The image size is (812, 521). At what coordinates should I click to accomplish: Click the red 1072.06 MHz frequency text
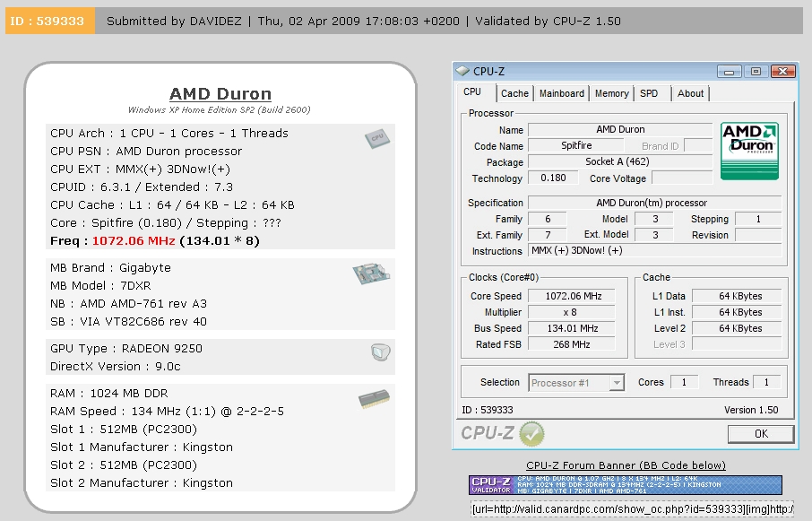coord(134,241)
